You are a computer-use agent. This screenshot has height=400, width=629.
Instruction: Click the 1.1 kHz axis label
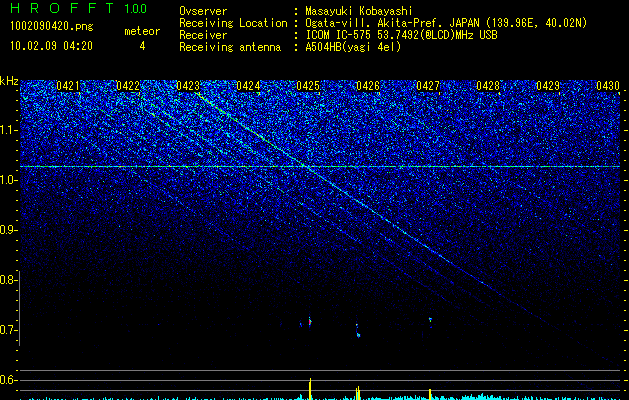(8, 130)
